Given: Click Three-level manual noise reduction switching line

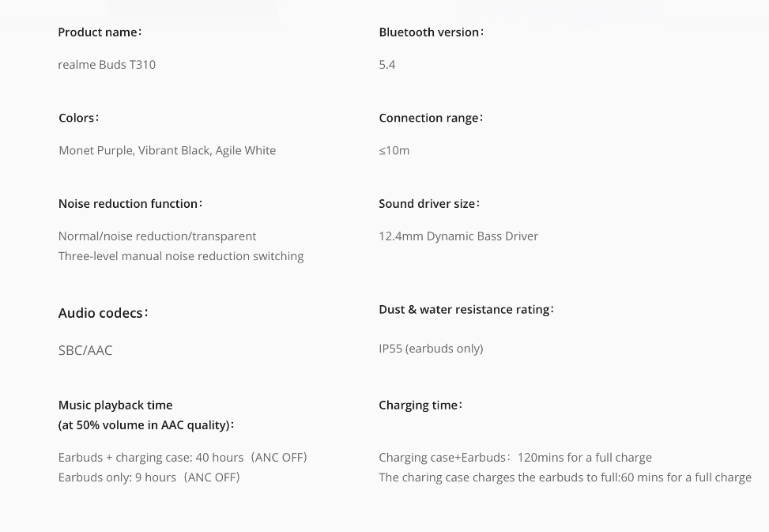Looking at the screenshot, I should [x=181, y=256].
